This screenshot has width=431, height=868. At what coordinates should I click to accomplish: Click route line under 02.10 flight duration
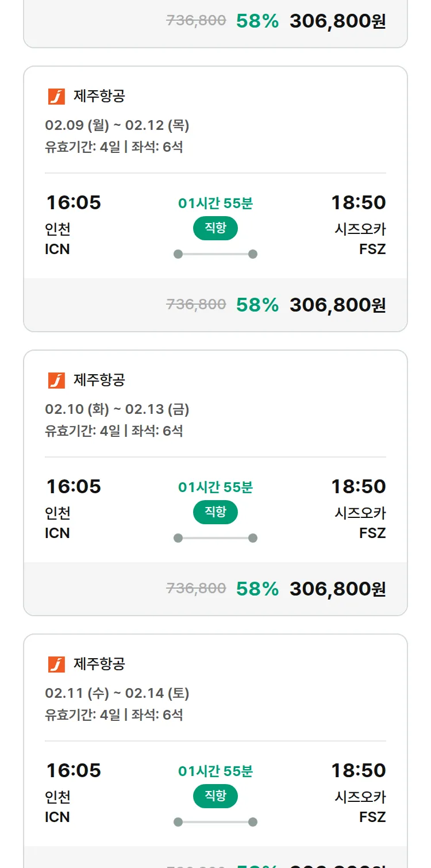coord(215,538)
